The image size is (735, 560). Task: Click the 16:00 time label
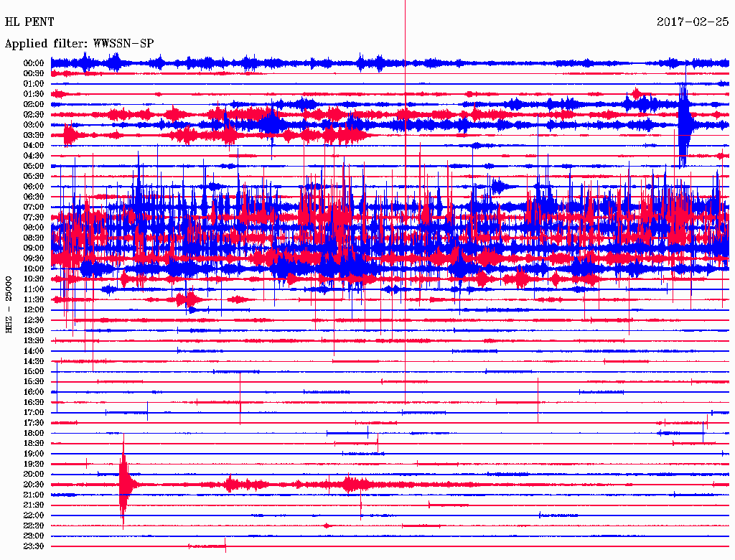pos(34,392)
